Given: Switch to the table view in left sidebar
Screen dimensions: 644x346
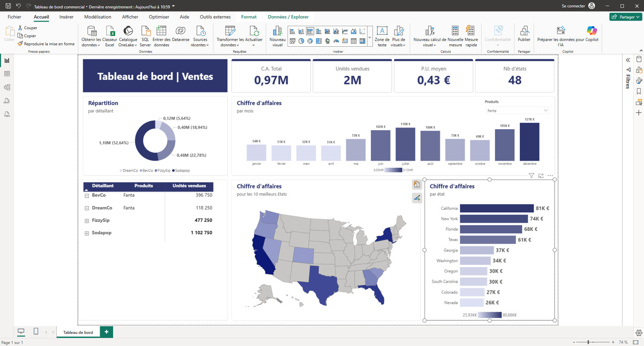Looking at the screenshot, I should [x=7, y=74].
